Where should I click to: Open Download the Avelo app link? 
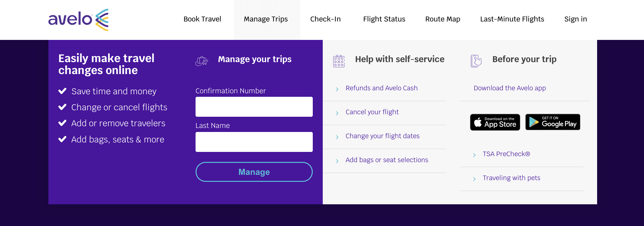510,88
